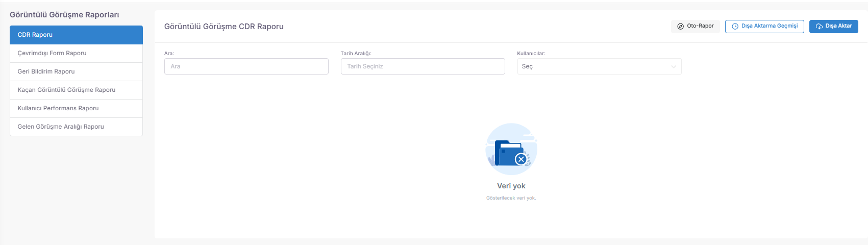Go to Kaçan Görüntülü Görüşme Raporu
The height and width of the screenshot is (245, 868).
coord(76,90)
